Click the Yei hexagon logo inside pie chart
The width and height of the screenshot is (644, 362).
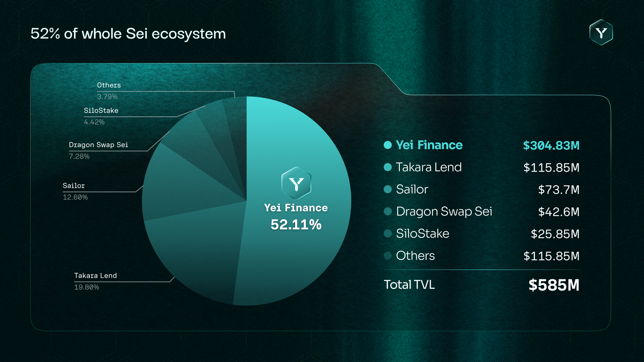click(x=296, y=183)
